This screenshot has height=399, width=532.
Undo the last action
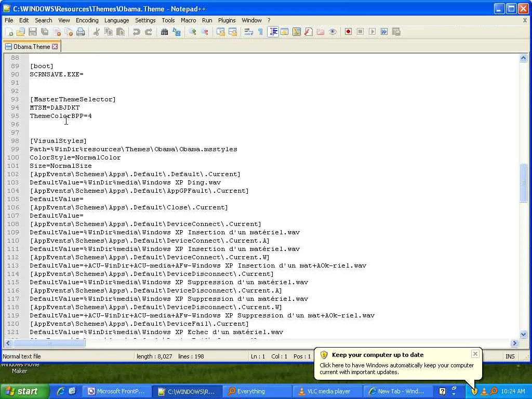tap(137, 32)
